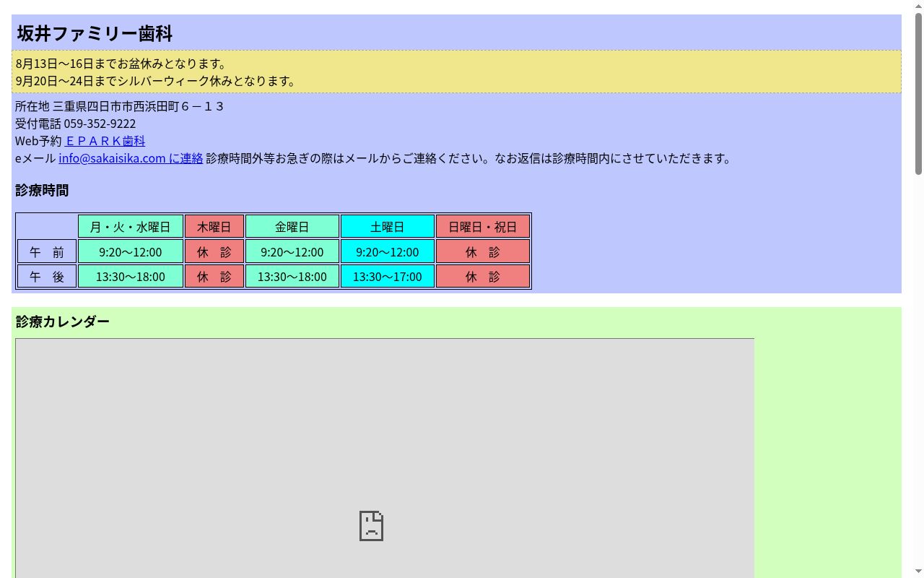Click the 日曜日・祝日 column header
The width and height of the screenshot is (924, 578).
point(483,226)
